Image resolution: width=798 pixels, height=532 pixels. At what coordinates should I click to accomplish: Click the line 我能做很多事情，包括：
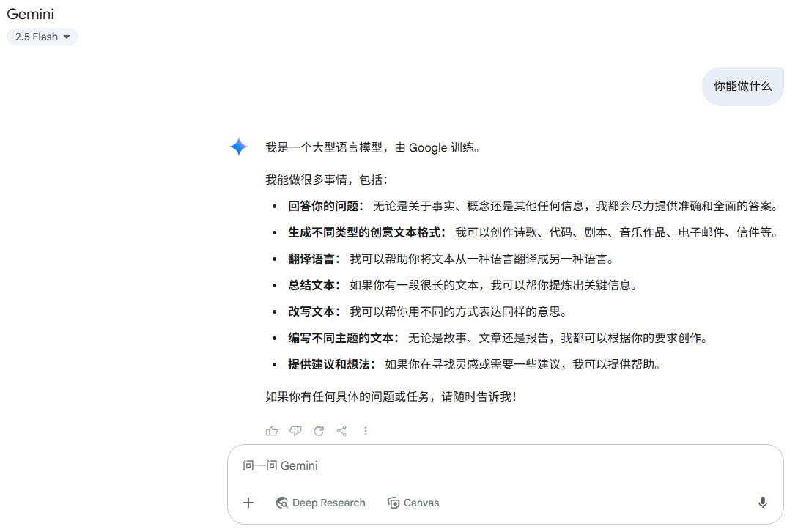326,180
